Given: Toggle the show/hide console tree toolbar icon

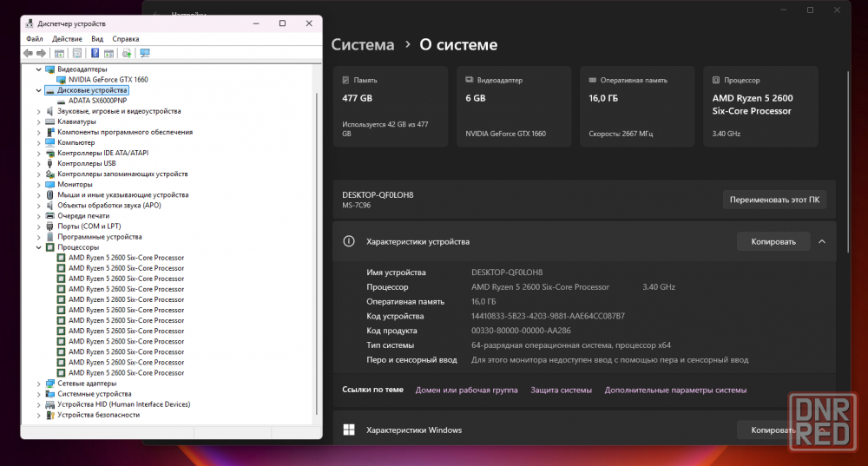Looking at the screenshot, I should (x=59, y=53).
